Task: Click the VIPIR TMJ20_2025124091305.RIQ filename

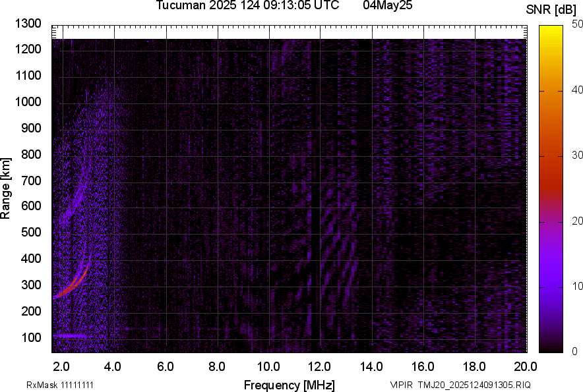Action: click(460, 385)
